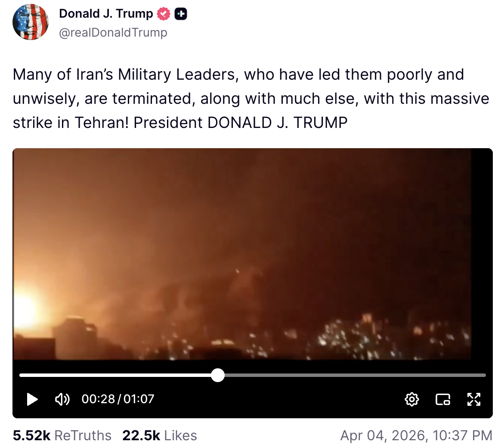
Task: Mute the video with speaker icon
Action: tap(62, 399)
